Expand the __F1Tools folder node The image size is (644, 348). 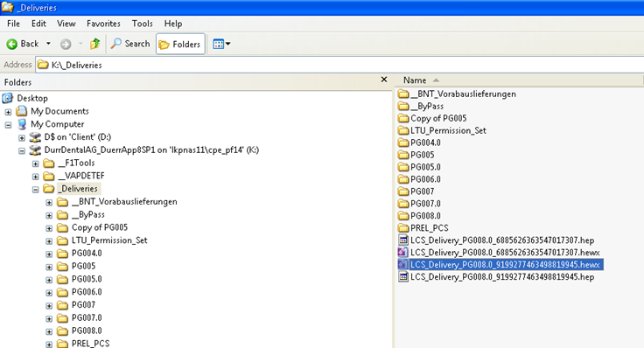(36, 164)
